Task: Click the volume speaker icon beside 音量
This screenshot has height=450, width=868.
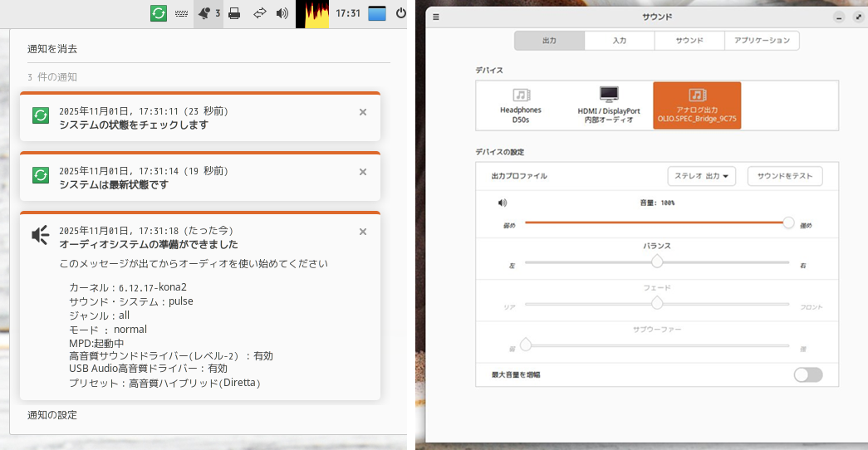Action: point(502,203)
